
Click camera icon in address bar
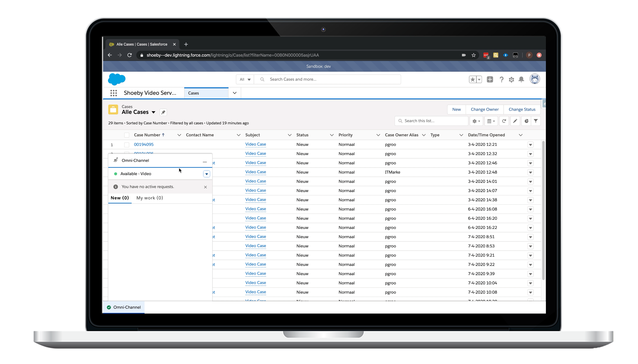(x=463, y=55)
